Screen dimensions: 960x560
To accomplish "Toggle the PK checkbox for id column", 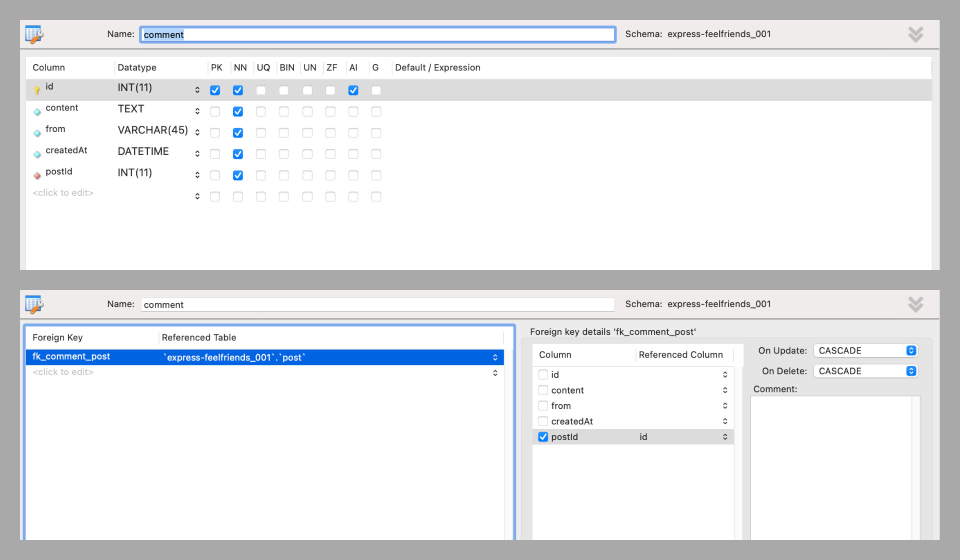I will (x=214, y=89).
